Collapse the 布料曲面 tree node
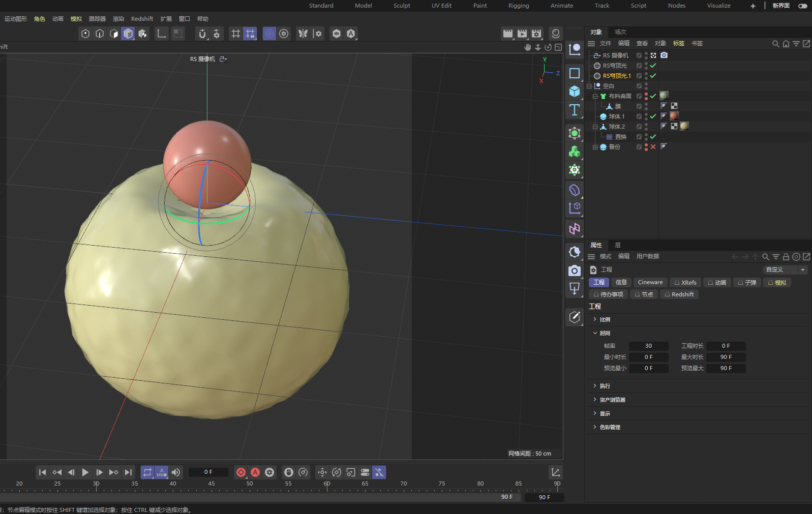812x514 pixels. coord(595,96)
